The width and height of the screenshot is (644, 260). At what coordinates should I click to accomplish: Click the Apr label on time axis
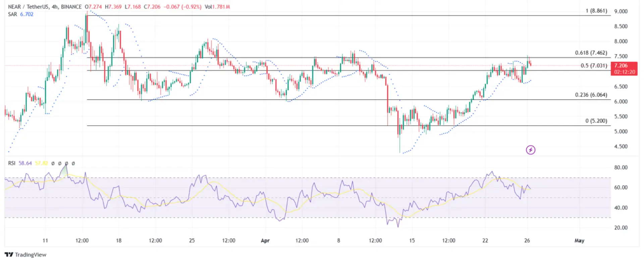tap(265, 241)
